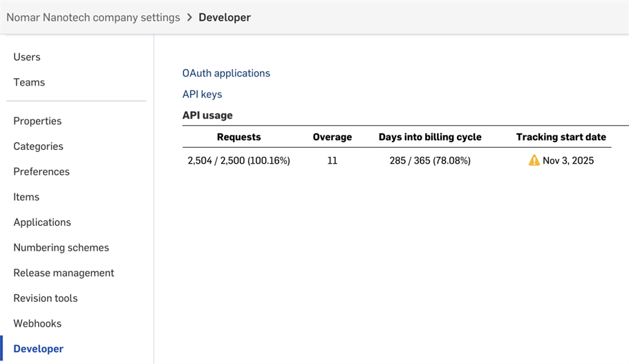Select Properties in the sidebar
The width and height of the screenshot is (629, 364).
tap(37, 121)
